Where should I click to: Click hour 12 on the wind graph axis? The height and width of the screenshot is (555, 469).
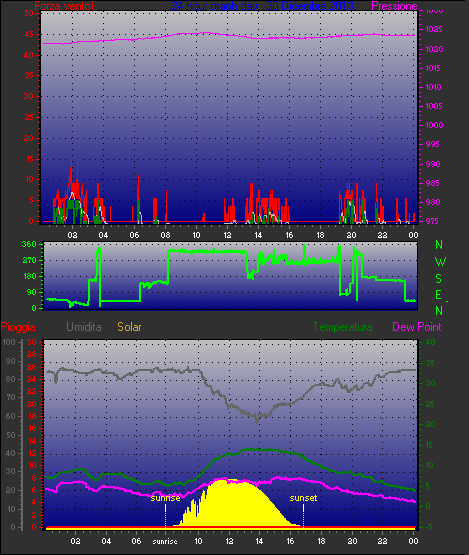click(x=227, y=235)
